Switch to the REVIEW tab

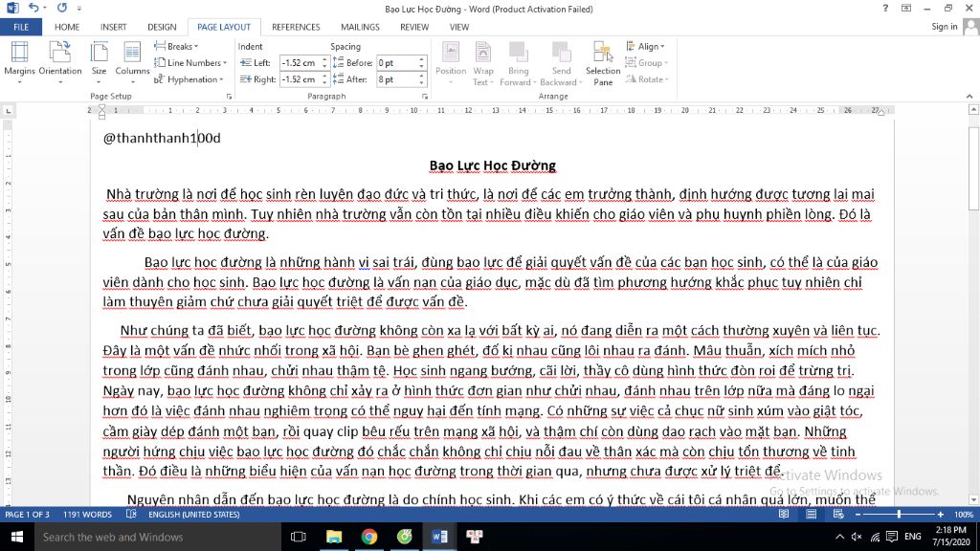[414, 27]
